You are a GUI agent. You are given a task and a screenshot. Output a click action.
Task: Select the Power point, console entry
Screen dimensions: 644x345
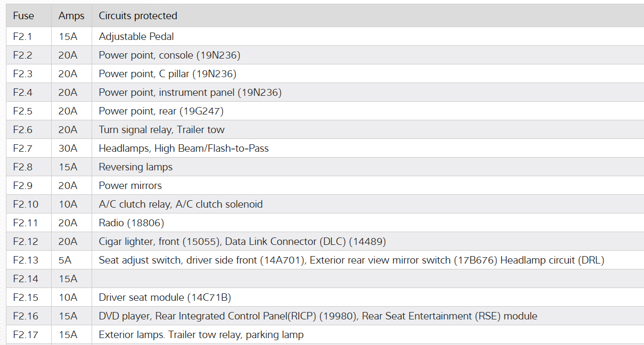pyautogui.click(x=169, y=55)
